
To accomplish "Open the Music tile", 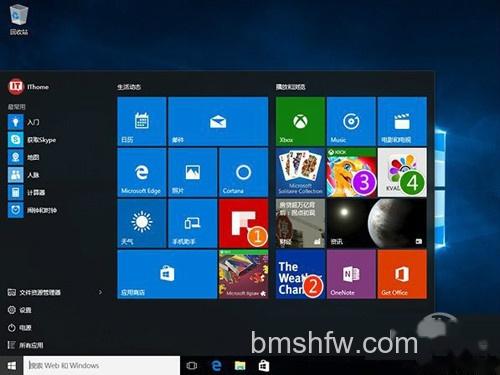I will pyautogui.click(x=351, y=121).
